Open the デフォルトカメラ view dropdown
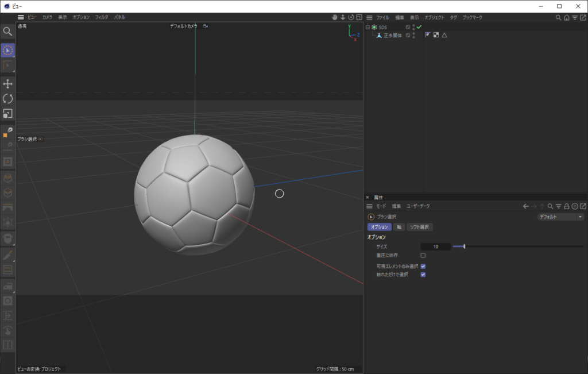This screenshot has height=374, width=588. click(x=183, y=26)
